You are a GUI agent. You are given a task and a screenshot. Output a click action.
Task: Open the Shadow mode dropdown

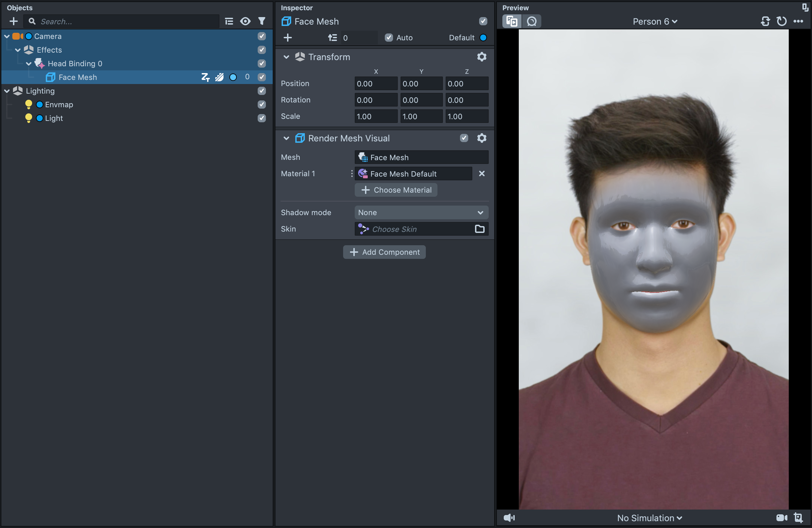coord(421,212)
